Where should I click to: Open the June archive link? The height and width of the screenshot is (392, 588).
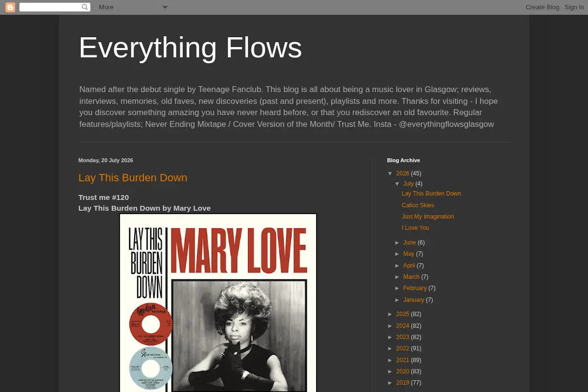[410, 243]
